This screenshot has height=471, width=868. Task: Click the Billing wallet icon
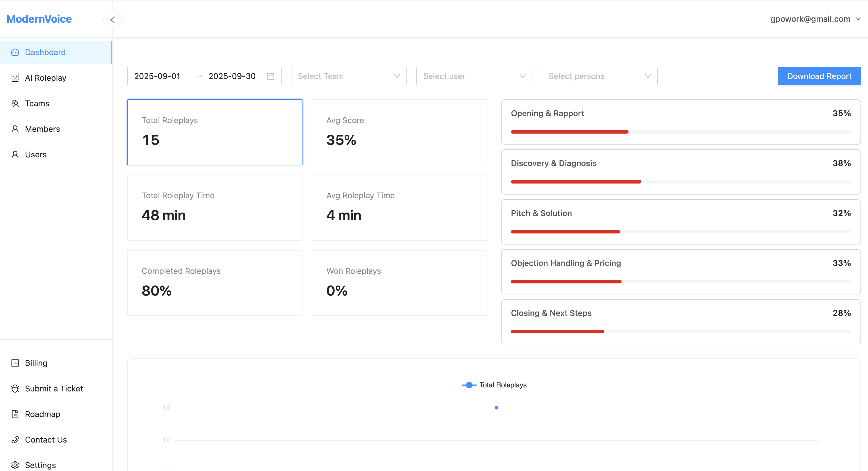pyautogui.click(x=15, y=363)
